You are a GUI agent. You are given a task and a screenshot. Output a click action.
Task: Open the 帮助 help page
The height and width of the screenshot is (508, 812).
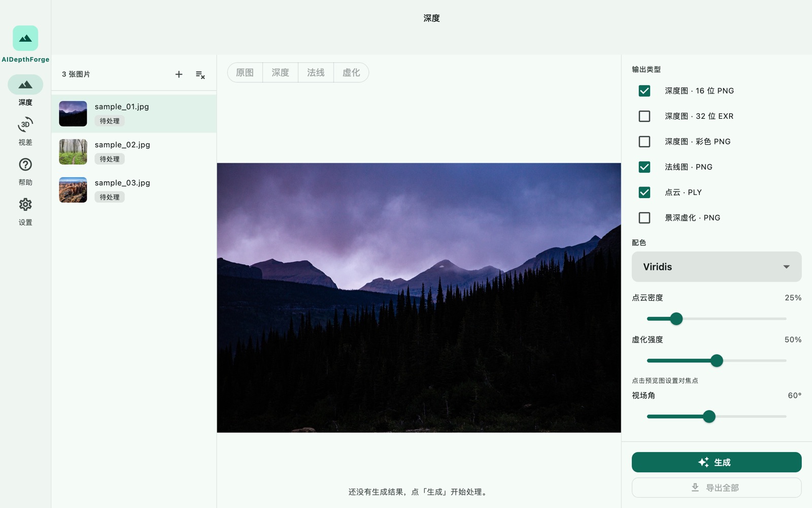25,171
